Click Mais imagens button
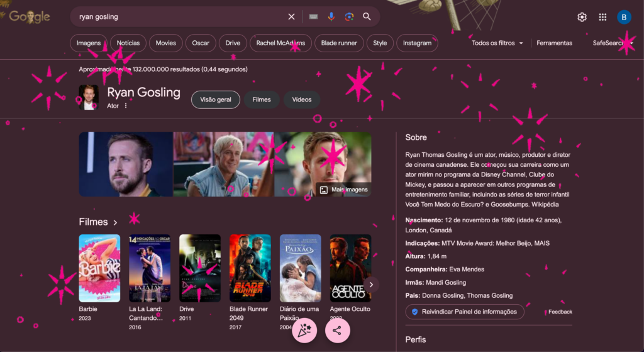The width and height of the screenshot is (644, 352). 344,190
